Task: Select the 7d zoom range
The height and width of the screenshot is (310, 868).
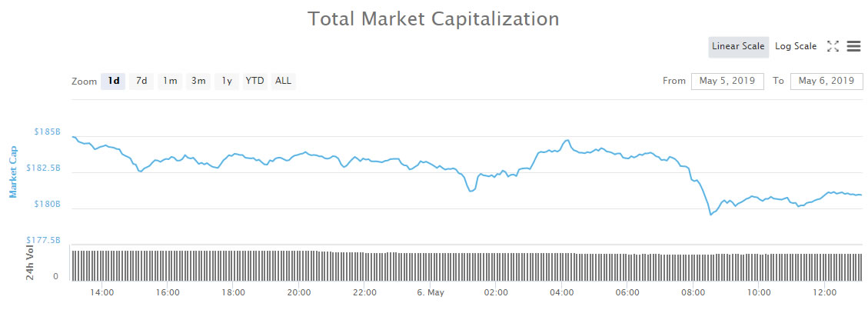Action: (x=141, y=81)
